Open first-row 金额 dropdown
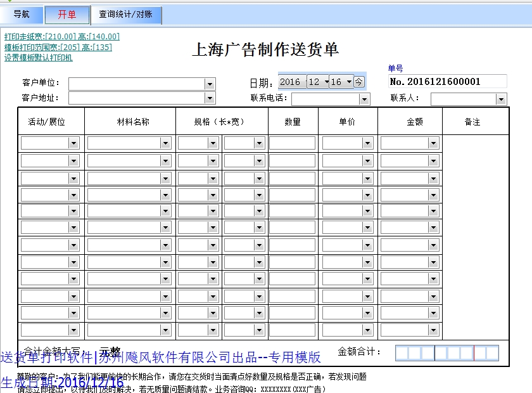532x393 pixels. [x=433, y=143]
